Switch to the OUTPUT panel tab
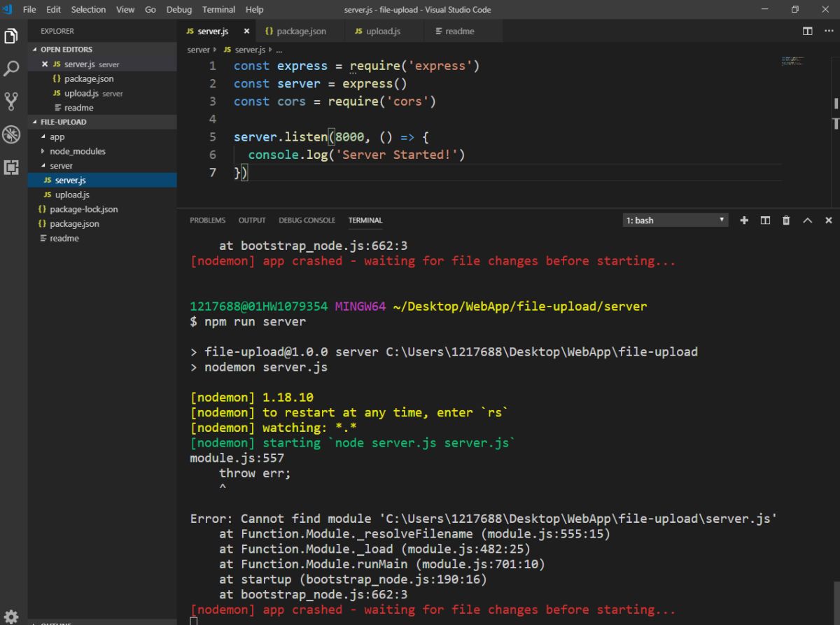The image size is (840, 625). click(x=252, y=220)
